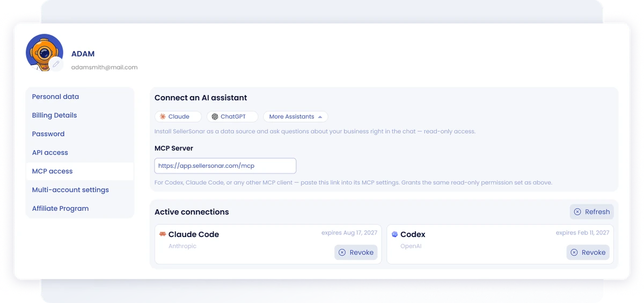Click the MCP Server URL field
This screenshot has height=303, width=644.
pos(225,166)
